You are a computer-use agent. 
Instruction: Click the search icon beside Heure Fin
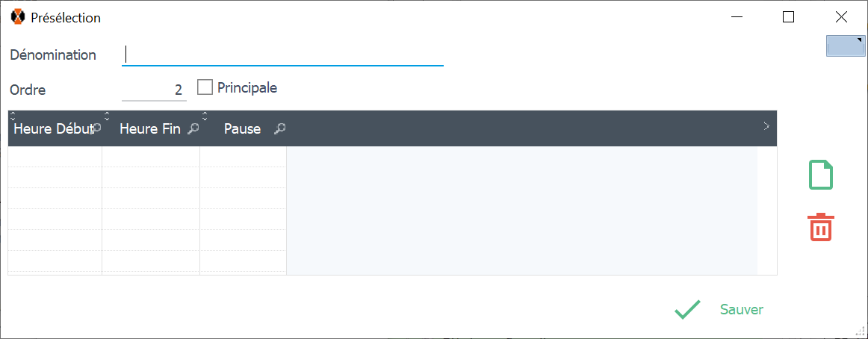193,128
